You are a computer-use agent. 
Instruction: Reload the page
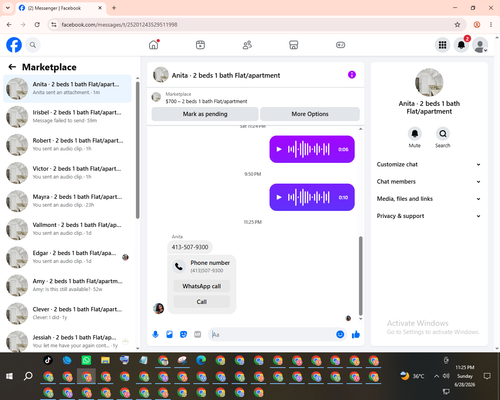pyautogui.click(x=37, y=24)
